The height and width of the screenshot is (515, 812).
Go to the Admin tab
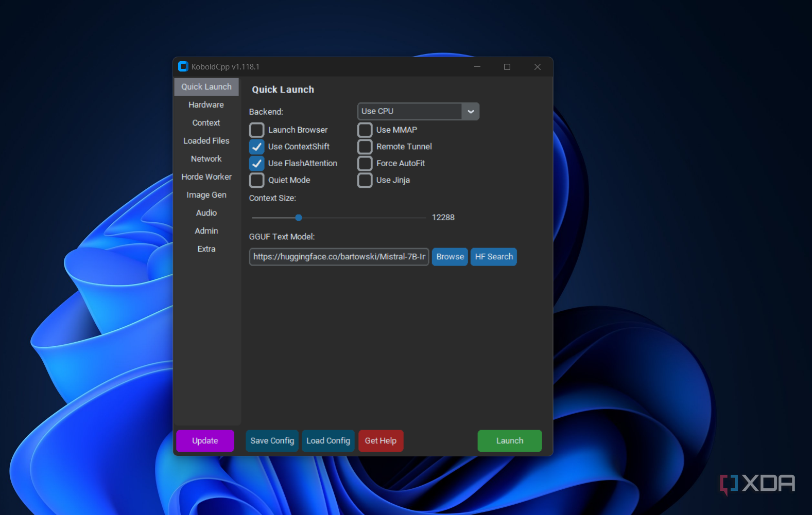pyautogui.click(x=206, y=231)
